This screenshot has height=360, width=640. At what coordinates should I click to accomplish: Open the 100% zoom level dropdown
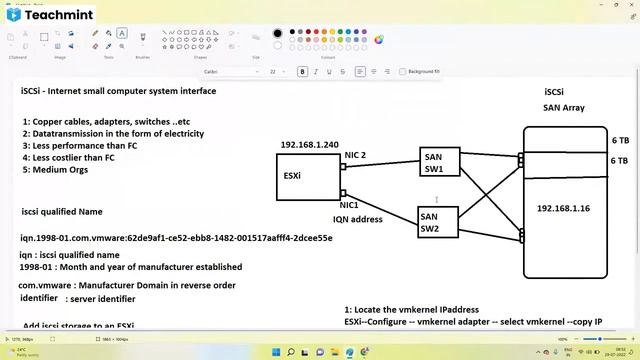(563, 339)
